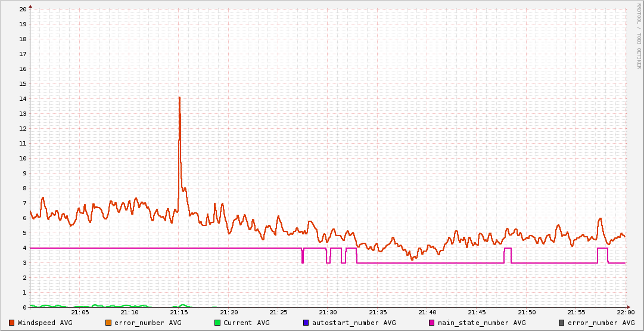Click the windspeed spike peak near 14
Image resolution: width=644 pixels, height=331 pixels.
click(179, 97)
